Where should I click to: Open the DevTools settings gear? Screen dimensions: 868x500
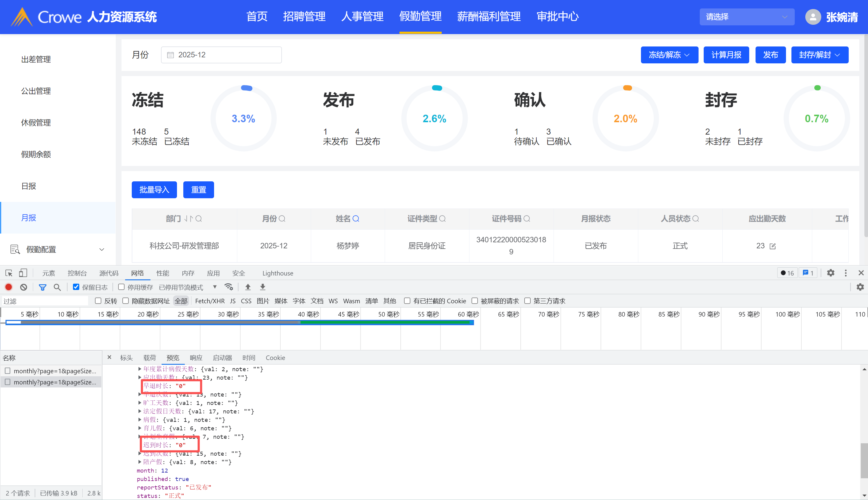[x=830, y=273]
